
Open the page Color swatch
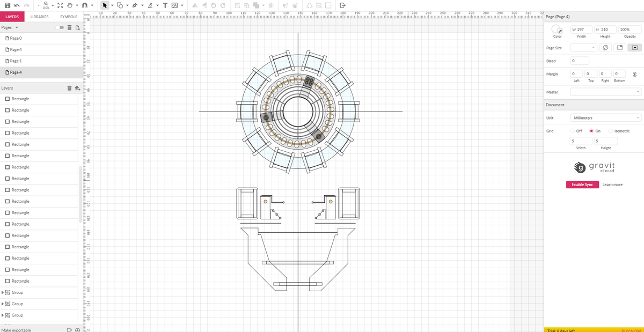tap(558, 29)
